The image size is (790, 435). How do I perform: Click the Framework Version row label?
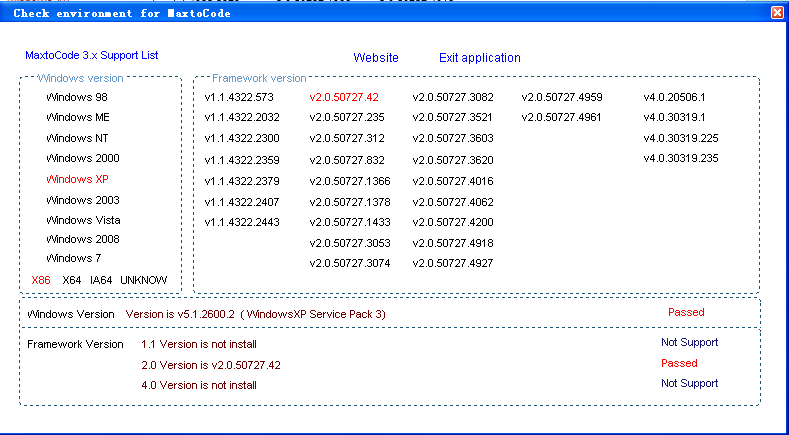click(x=75, y=345)
